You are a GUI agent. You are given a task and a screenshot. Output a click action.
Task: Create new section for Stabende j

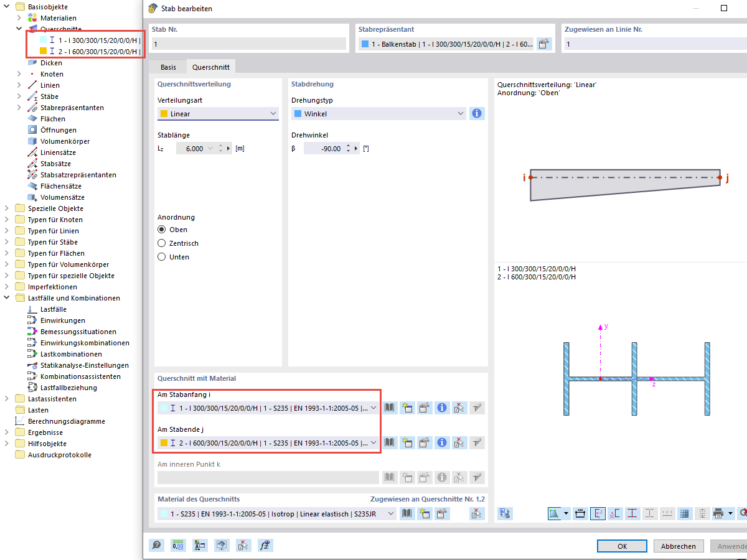(407, 443)
